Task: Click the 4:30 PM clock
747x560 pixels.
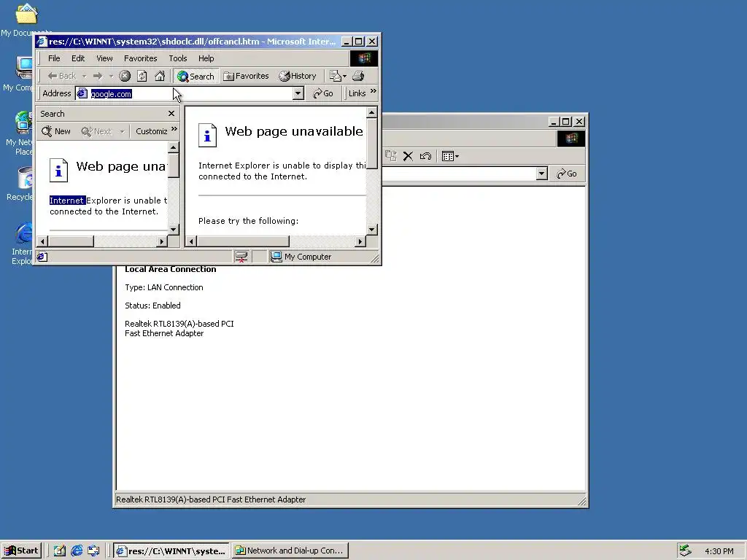Action: point(719,551)
